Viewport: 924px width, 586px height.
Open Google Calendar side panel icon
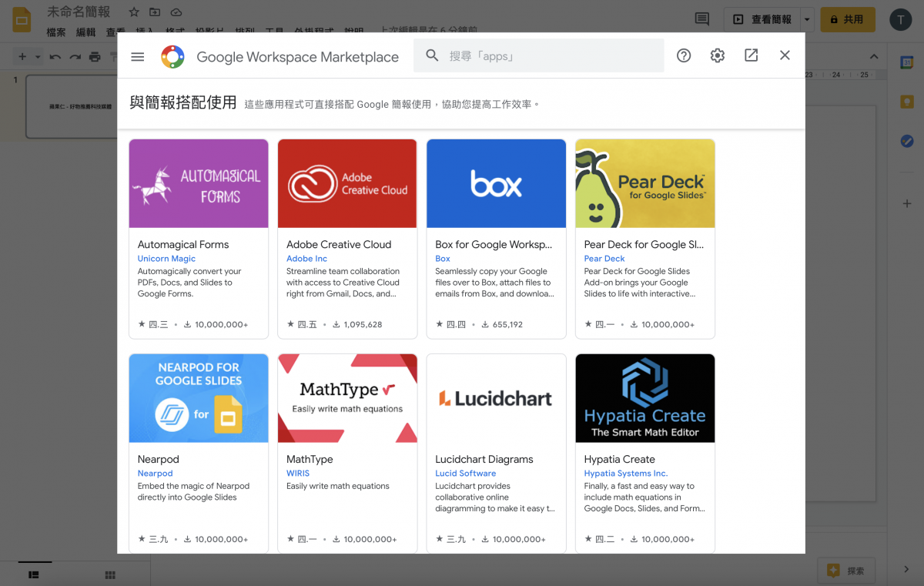(907, 62)
